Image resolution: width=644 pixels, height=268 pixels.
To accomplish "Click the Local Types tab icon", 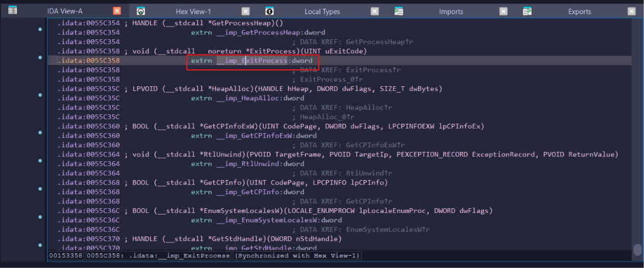I will tap(269, 11).
